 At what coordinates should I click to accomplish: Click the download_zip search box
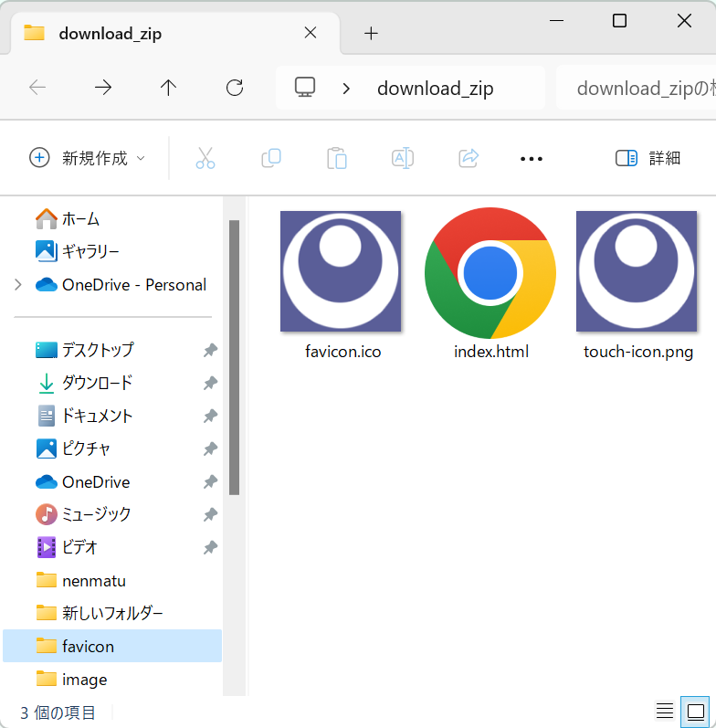click(x=637, y=88)
